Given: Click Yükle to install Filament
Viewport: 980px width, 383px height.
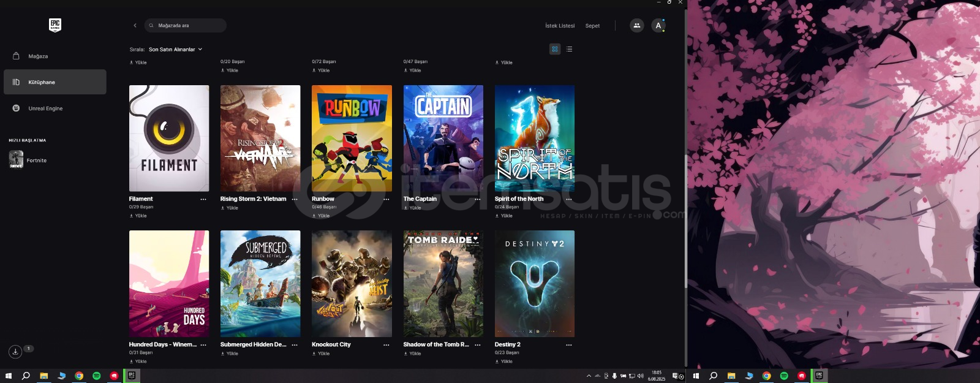Looking at the screenshot, I should pyautogui.click(x=138, y=216).
